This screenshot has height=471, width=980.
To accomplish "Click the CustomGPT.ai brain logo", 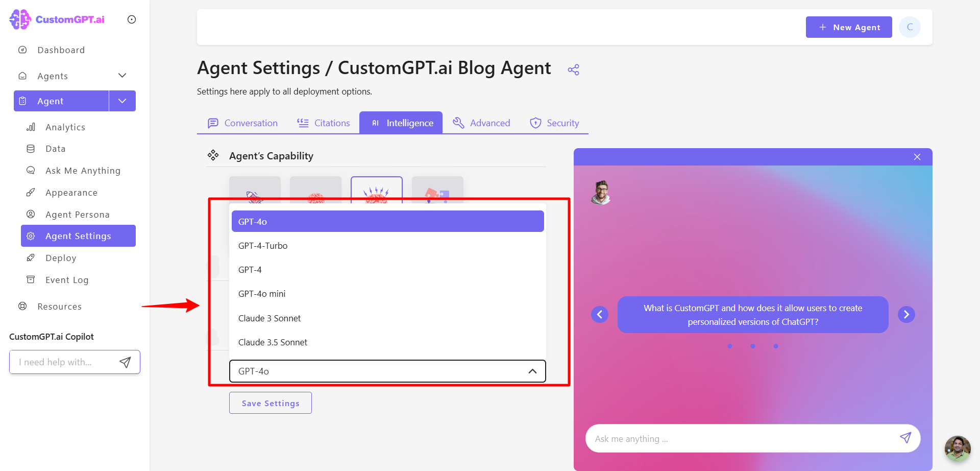I will [x=20, y=19].
